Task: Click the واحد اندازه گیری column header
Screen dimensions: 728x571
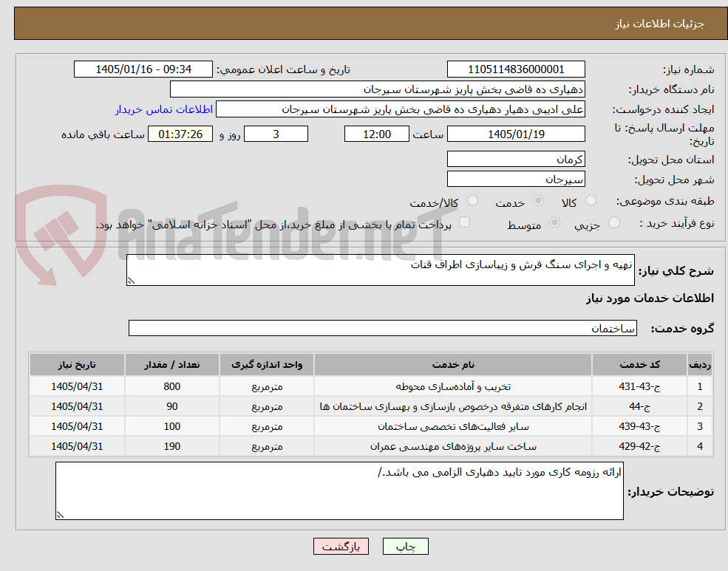Action: click(267, 365)
